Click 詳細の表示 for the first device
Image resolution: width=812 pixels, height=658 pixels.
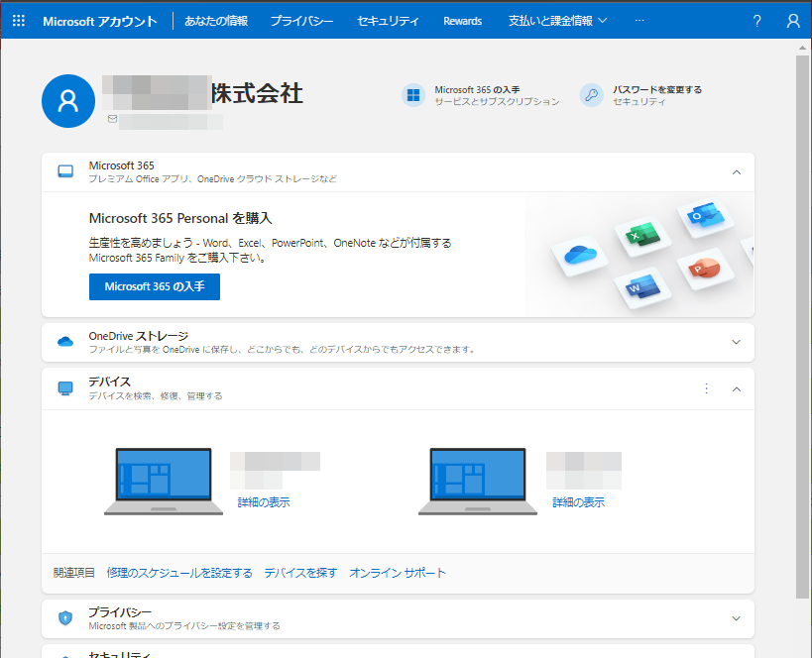coord(264,502)
